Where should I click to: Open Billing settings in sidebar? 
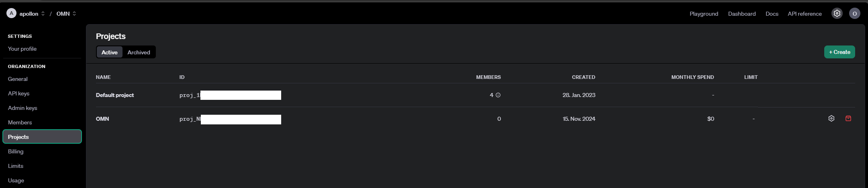tap(16, 151)
